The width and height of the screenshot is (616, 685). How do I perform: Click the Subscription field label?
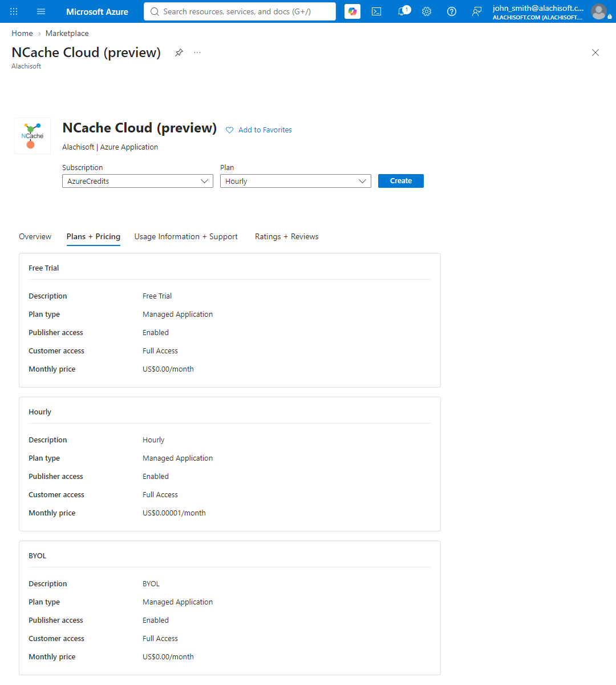(83, 167)
